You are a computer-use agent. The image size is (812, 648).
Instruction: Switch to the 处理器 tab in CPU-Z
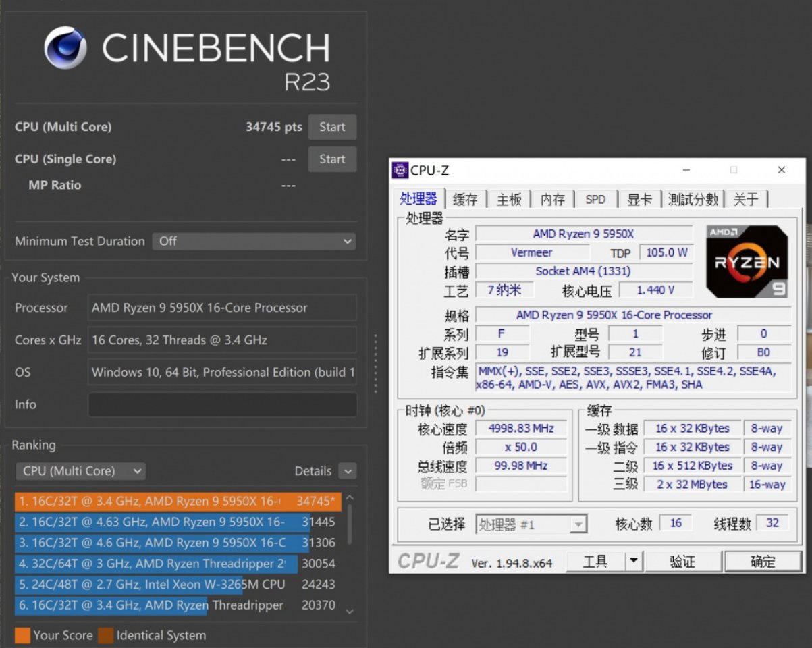pos(418,198)
